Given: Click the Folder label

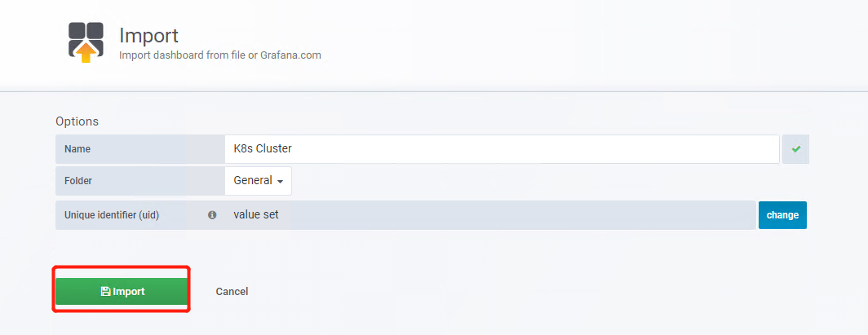Looking at the screenshot, I should pos(80,181).
